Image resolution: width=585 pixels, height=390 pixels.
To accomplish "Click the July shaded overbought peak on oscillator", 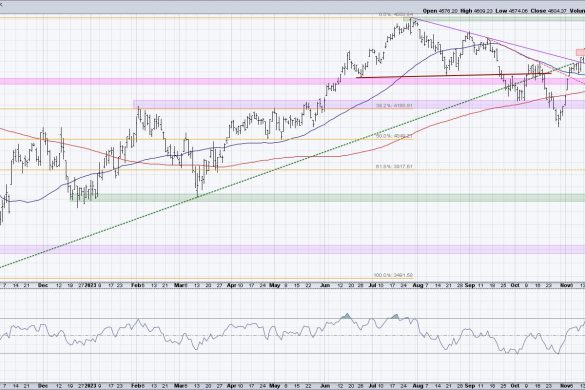I will 395,317.
